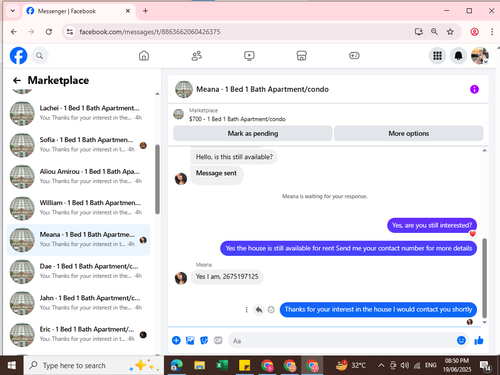
Task: Open conversation info purple icon
Action: pyautogui.click(x=474, y=89)
